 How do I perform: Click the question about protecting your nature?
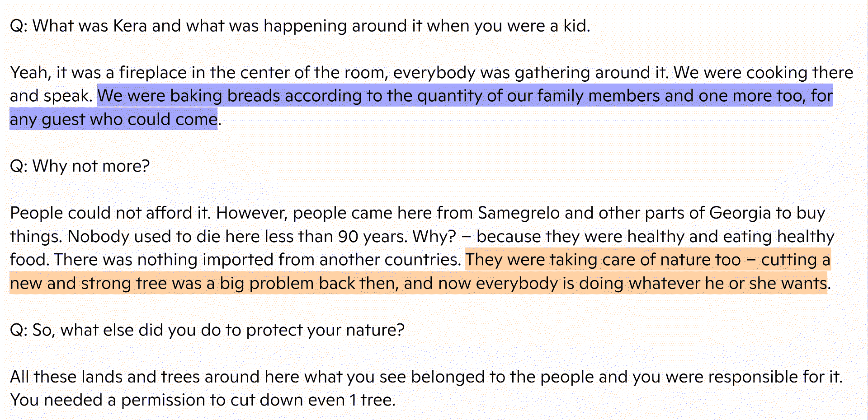click(207, 330)
